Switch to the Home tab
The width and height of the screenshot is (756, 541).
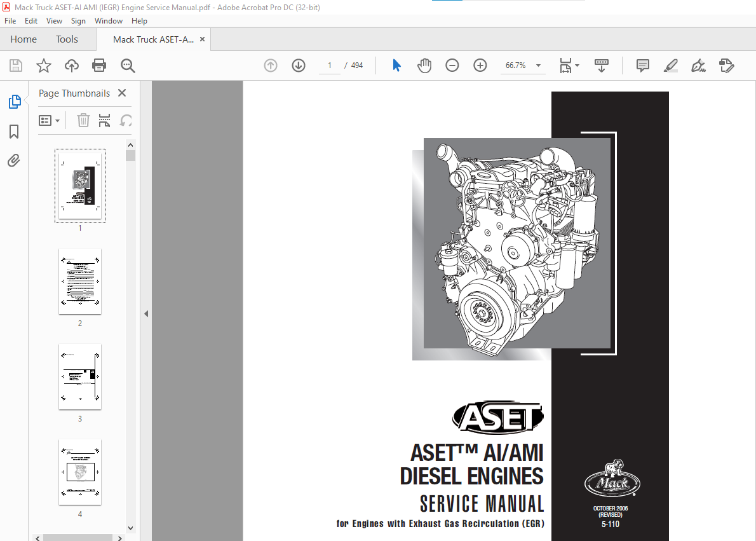[x=24, y=39]
